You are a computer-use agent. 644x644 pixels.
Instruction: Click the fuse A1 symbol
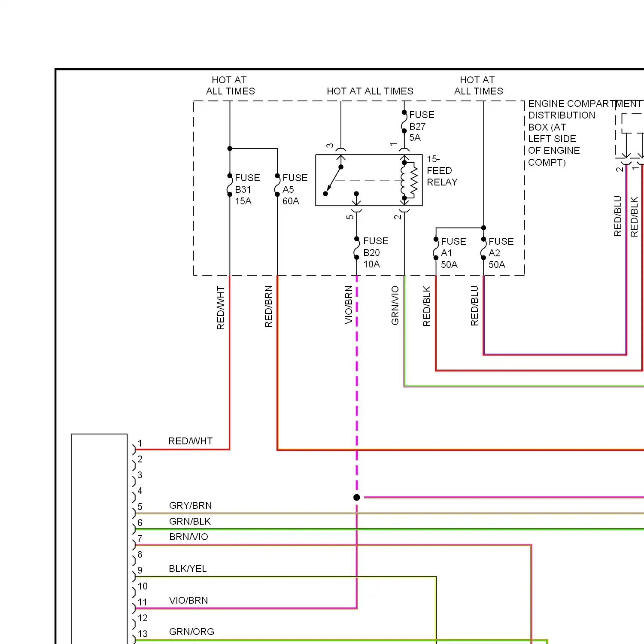click(x=436, y=249)
